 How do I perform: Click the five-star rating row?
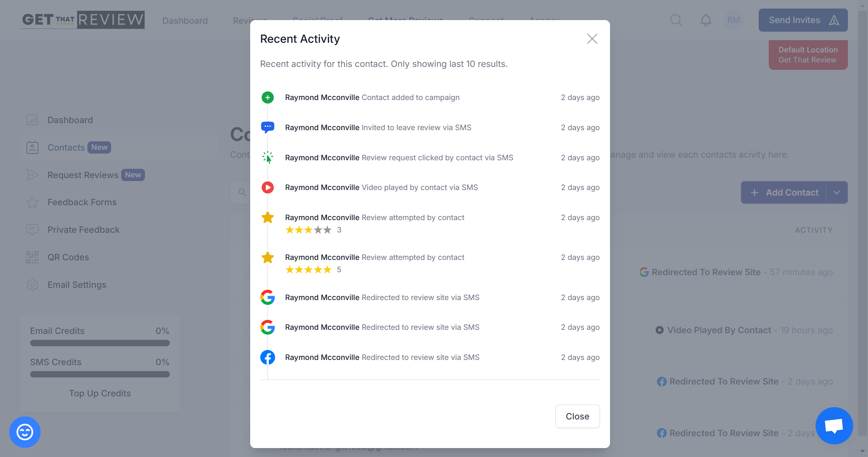click(x=308, y=270)
